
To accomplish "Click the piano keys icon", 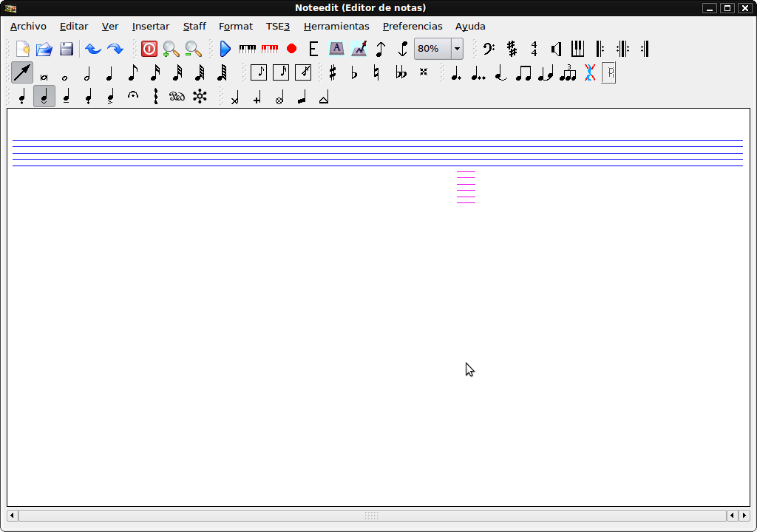I will tap(578, 49).
